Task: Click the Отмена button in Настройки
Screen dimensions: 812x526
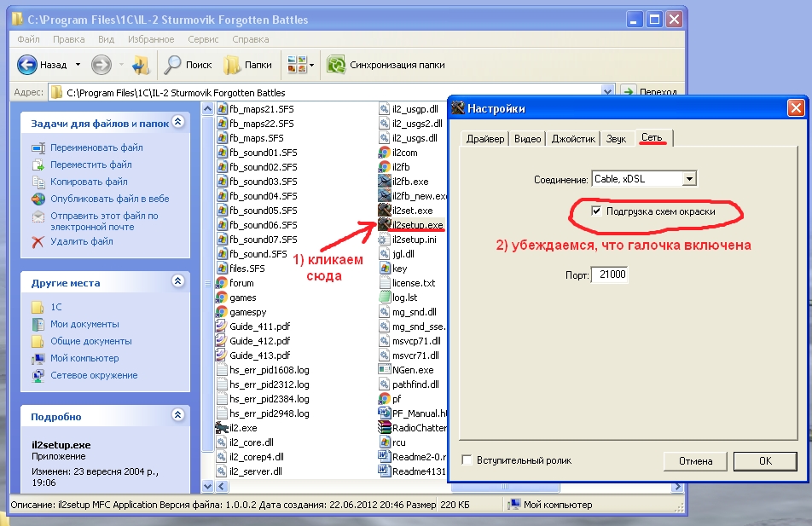Action: coord(695,460)
